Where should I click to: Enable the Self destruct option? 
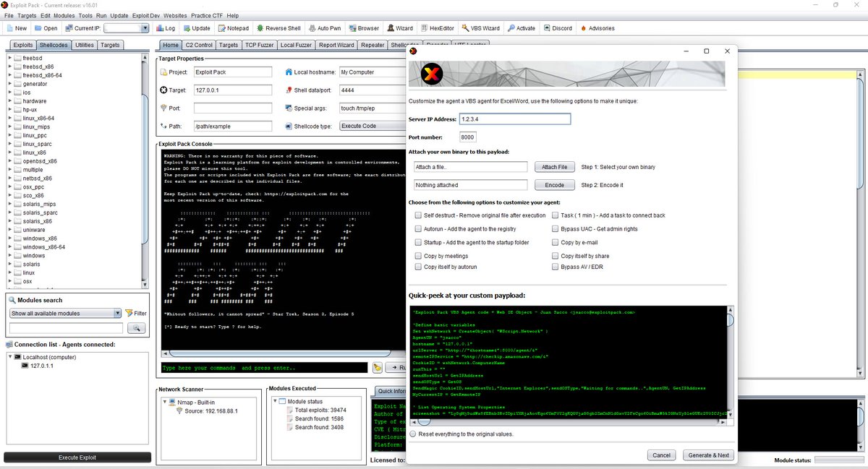418,215
